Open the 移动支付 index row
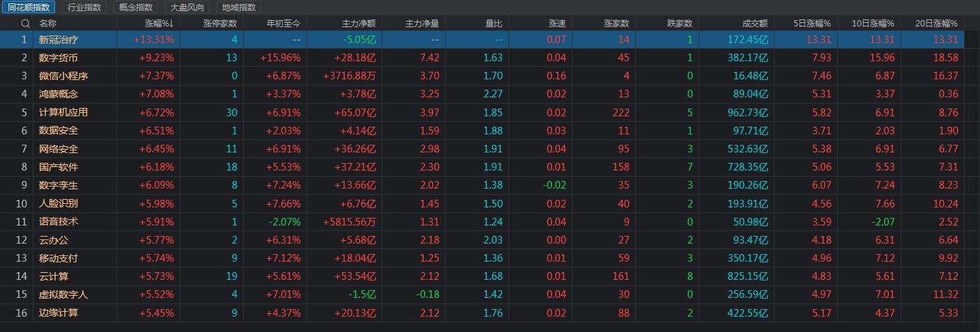Image resolution: width=980 pixels, height=332 pixels. pos(482,258)
